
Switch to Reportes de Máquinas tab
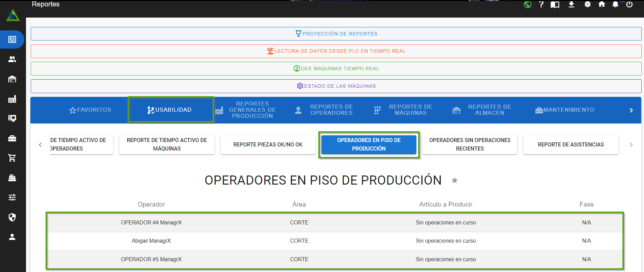click(404, 110)
